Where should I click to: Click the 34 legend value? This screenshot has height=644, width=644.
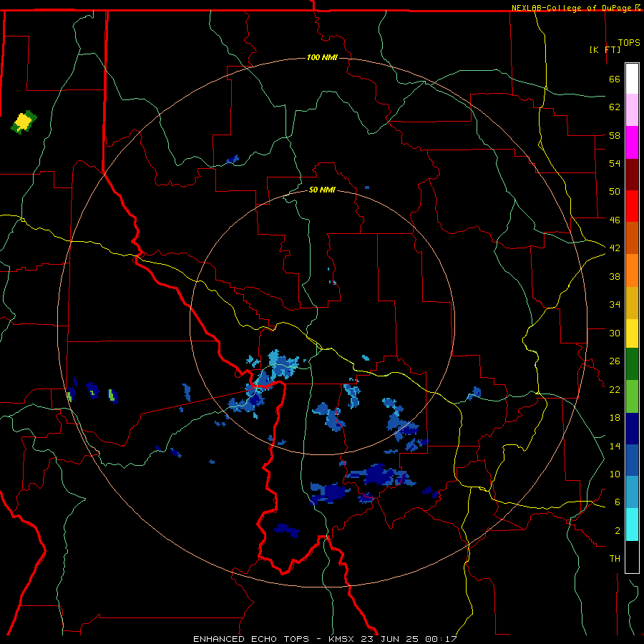pos(615,305)
